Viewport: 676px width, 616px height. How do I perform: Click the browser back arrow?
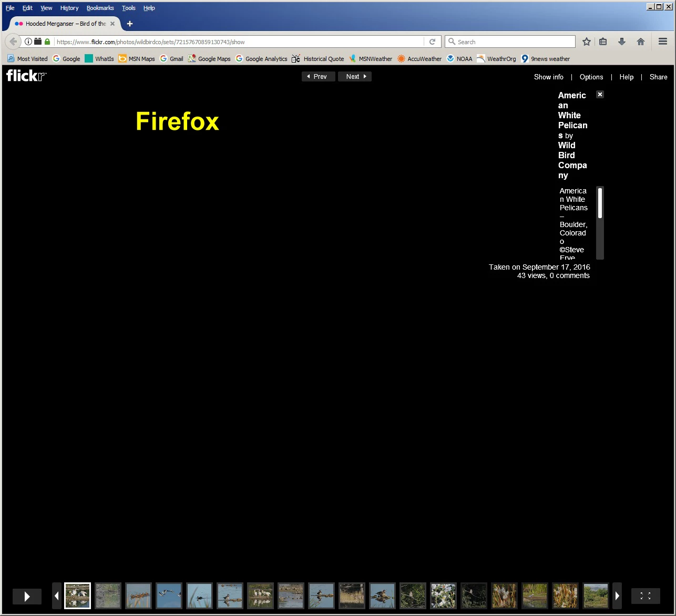point(13,42)
